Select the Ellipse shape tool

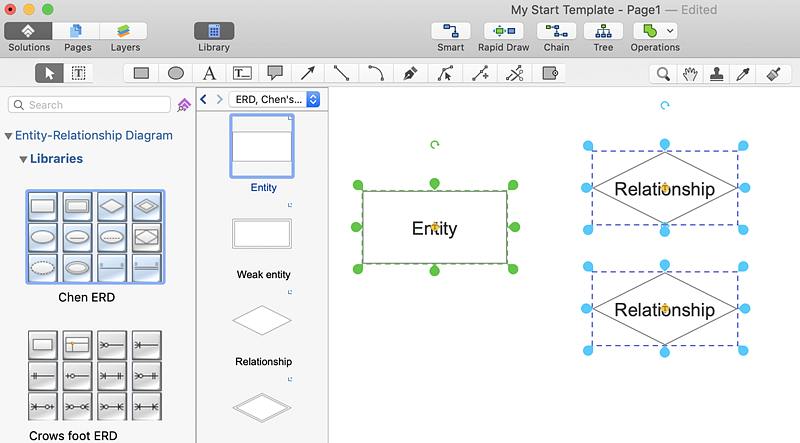175,73
